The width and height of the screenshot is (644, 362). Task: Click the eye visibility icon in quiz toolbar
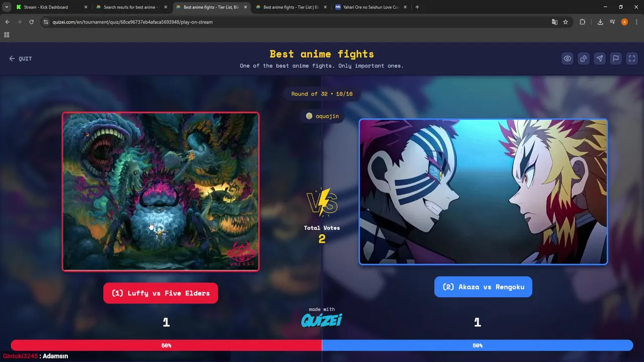pyautogui.click(x=568, y=59)
